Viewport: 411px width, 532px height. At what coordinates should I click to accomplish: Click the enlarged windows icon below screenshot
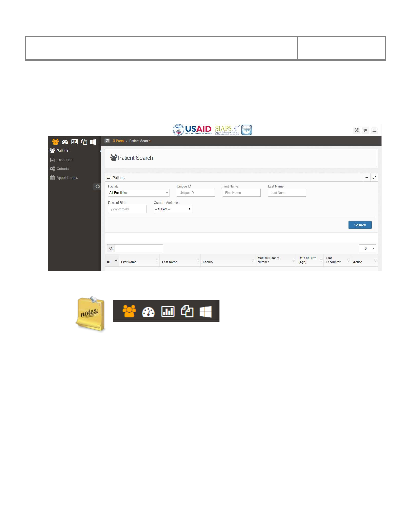click(x=205, y=312)
